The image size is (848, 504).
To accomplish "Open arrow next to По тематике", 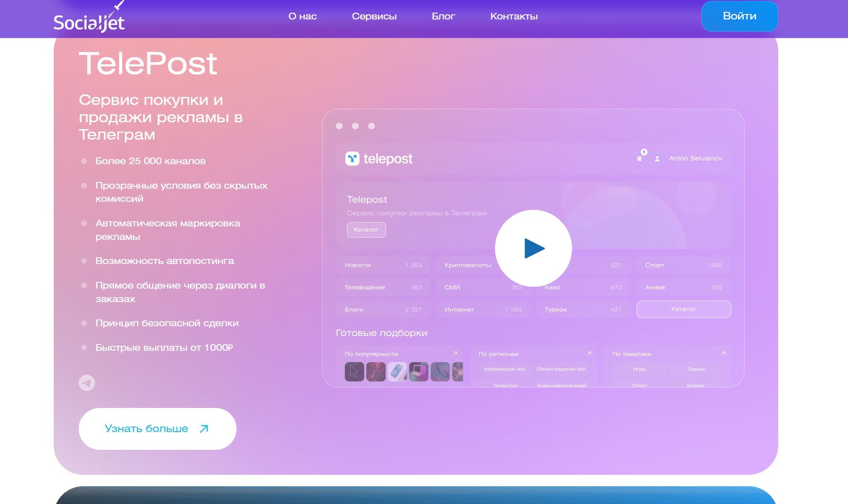I will (723, 353).
